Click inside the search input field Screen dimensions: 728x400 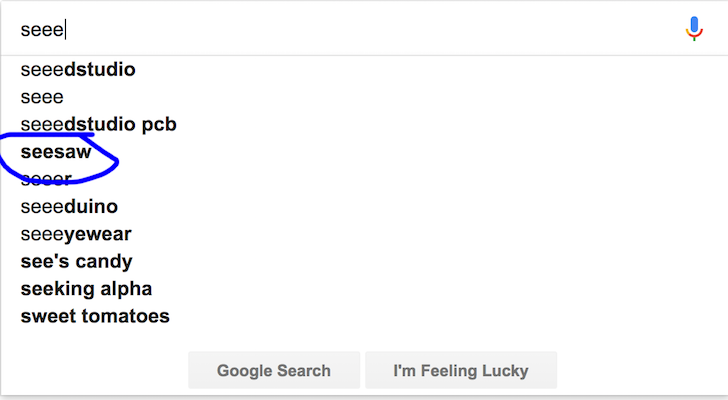click(344, 29)
